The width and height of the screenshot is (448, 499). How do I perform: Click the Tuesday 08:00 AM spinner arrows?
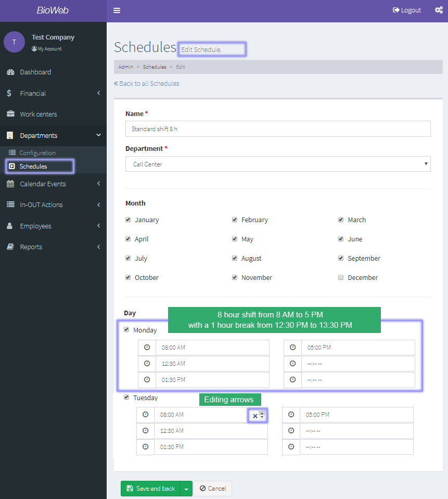pos(262,415)
